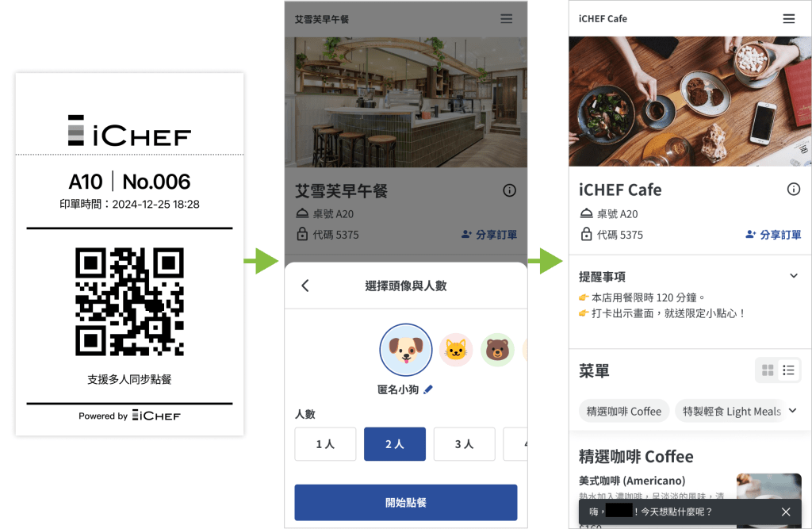
Task: Click info icon beside iCHEF Cafe title
Action: [x=793, y=189]
